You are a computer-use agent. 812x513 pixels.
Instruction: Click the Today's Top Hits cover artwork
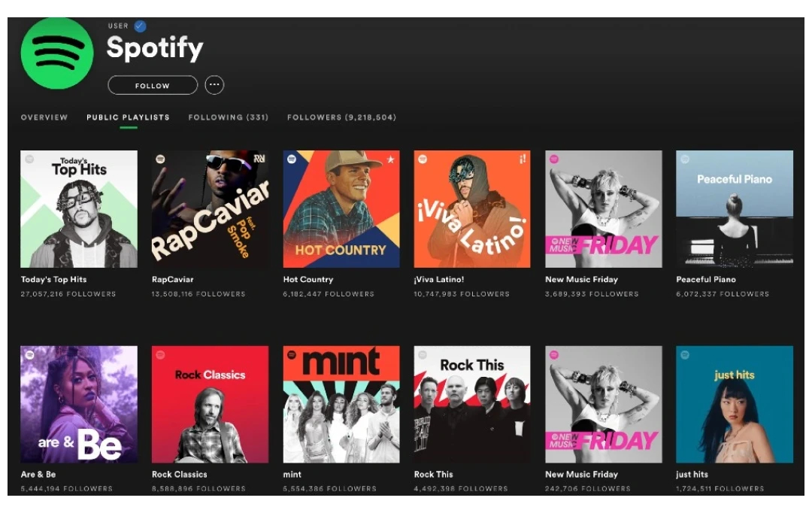click(77, 209)
